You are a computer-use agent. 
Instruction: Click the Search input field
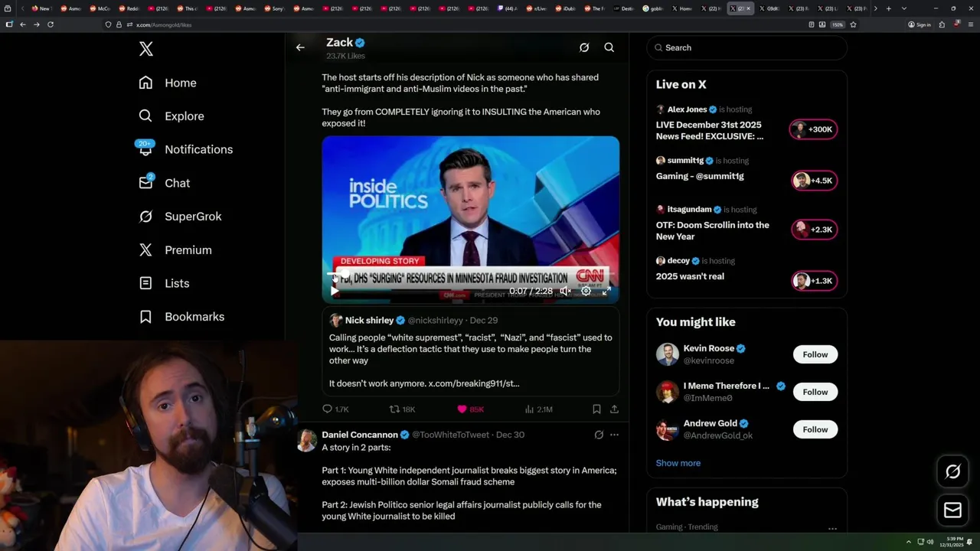pyautogui.click(x=746, y=47)
